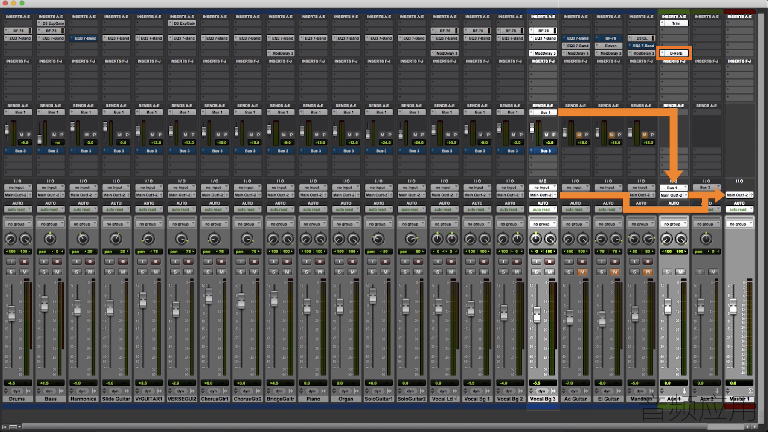The width and height of the screenshot is (768, 432).
Task: Click the dyn indicator on Vocal Bg 3 strip
Action: pos(542,391)
